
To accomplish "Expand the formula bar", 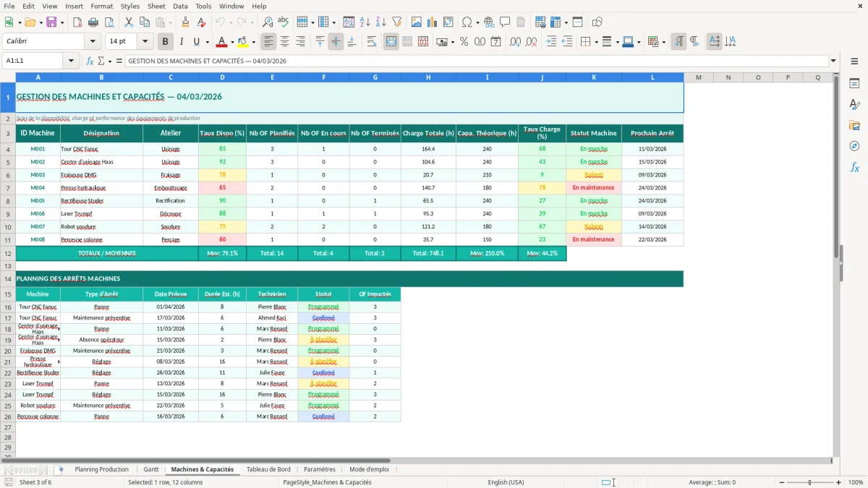I will tap(834, 61).
